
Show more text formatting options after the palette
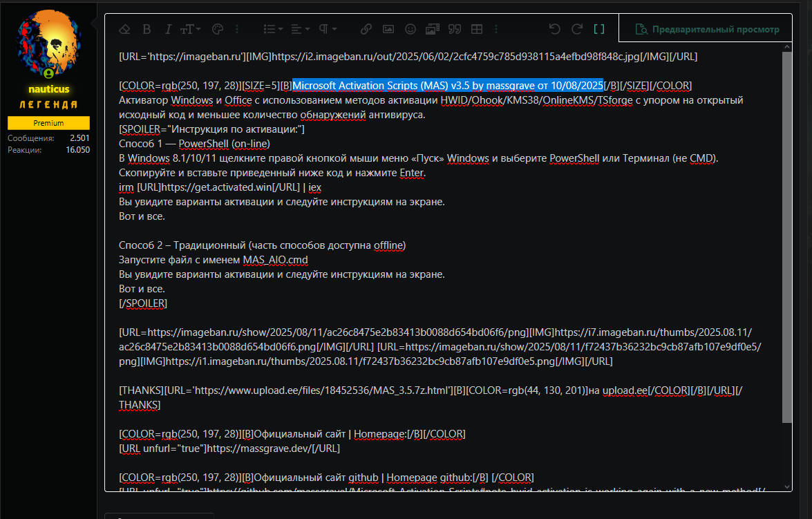click(237, 30)
